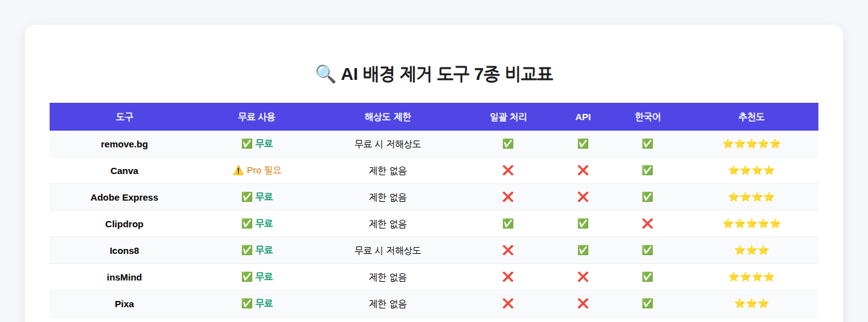Click the insMind tool name
This screenshot has height=322, width=868.
pyautogui.click(x=125, y=277)
